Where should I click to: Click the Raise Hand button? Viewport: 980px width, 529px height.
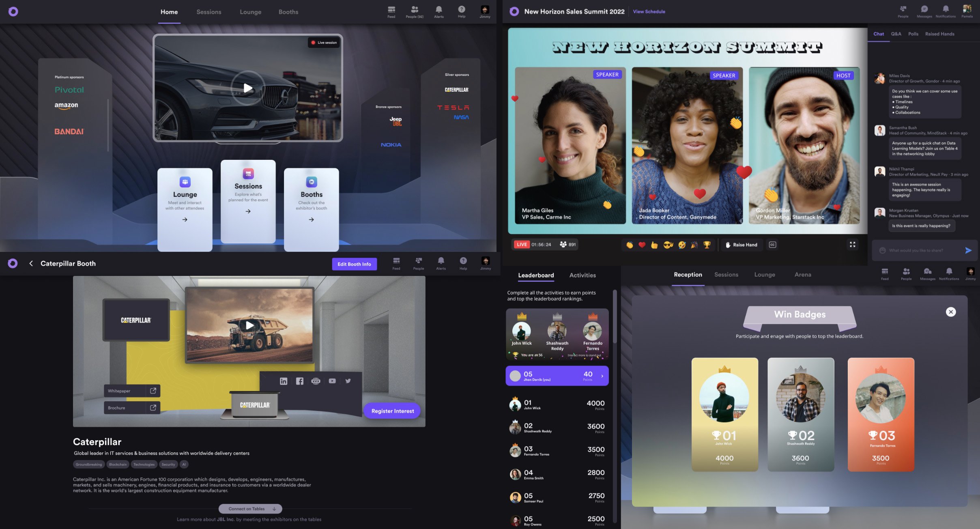741,245
